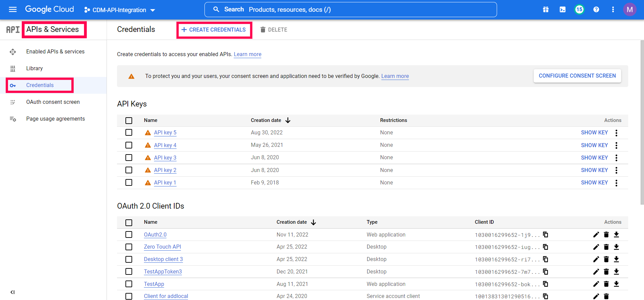644x300 pixels.
Task: Activate Cloud Shell terminal icon
Action: (563, 9)
